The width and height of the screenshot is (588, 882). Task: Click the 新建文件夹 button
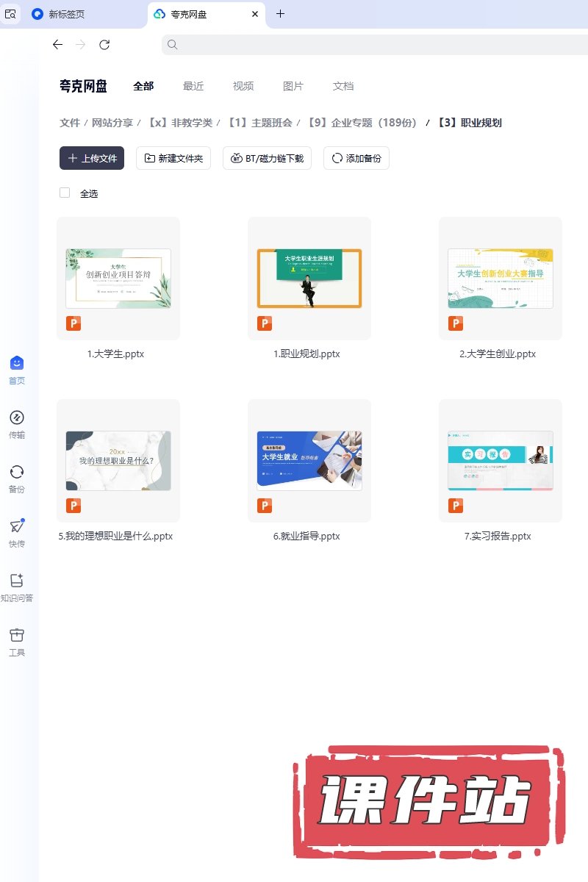tap(174, 158)
